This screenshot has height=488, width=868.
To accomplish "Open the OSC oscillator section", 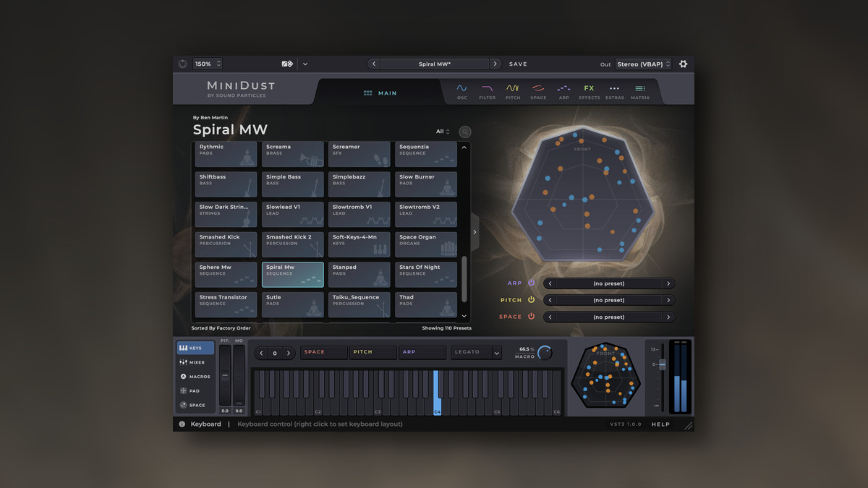I will 461,91.
